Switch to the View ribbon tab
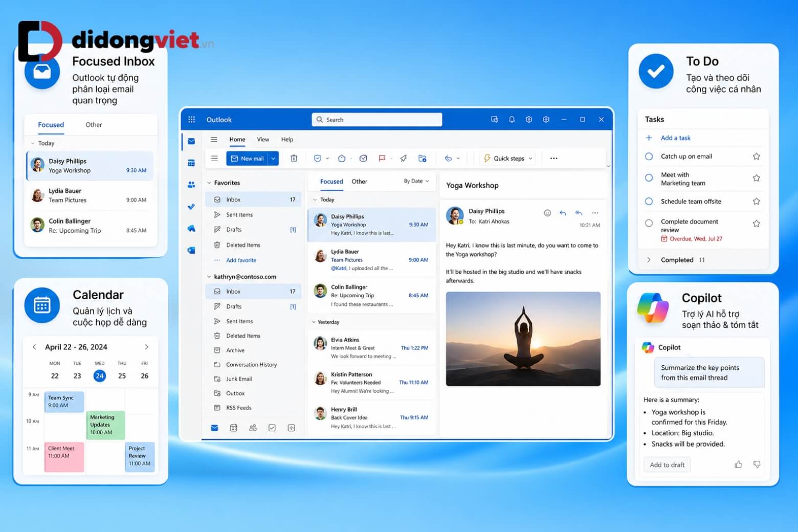This screenshot has height=532, width=798. [x=263, y=139]
